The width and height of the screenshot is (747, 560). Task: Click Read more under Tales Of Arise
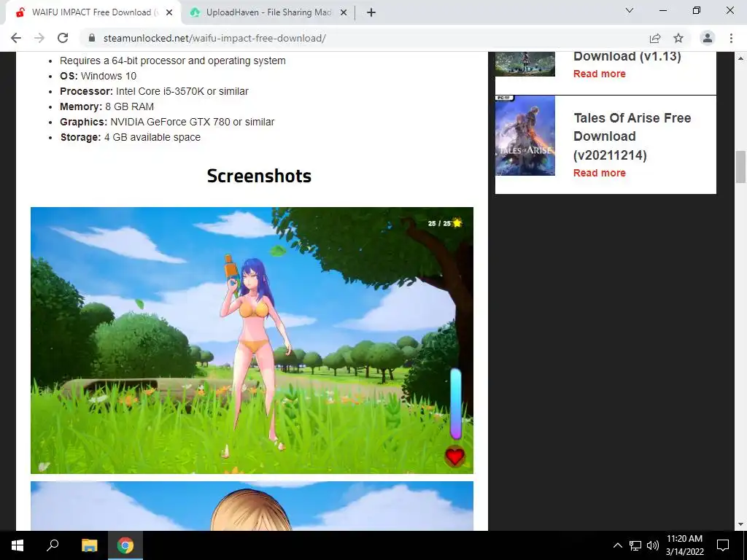[600, 173]
